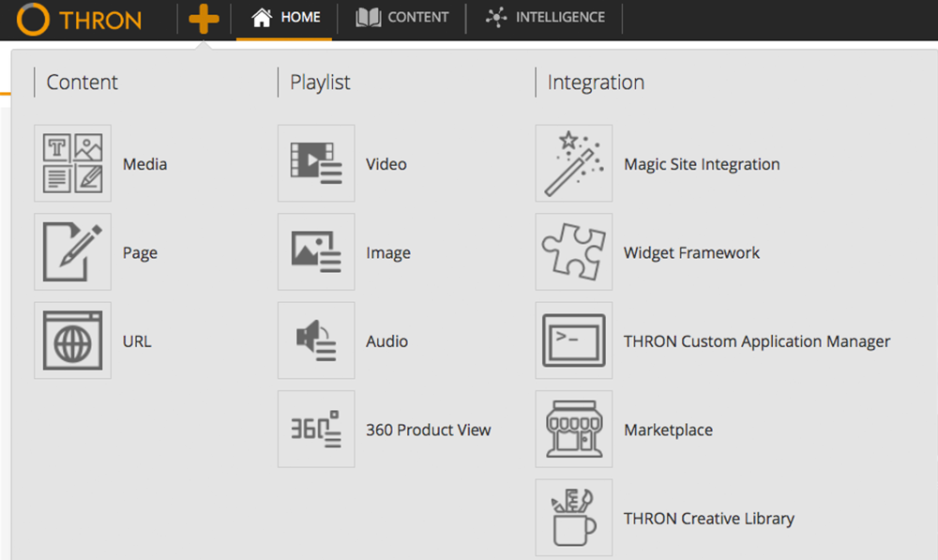Open the Magic Site Integration label
938x560 pixels.
(x=702, y=164)
